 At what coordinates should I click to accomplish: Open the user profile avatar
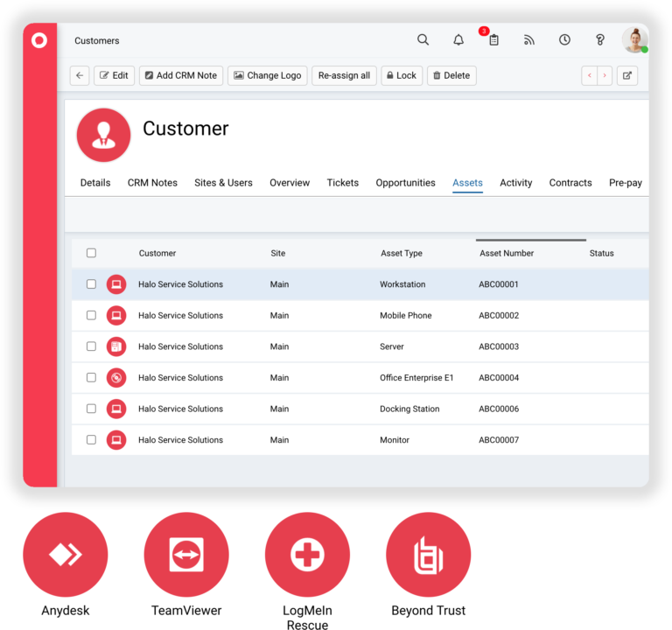pos(634,40)
